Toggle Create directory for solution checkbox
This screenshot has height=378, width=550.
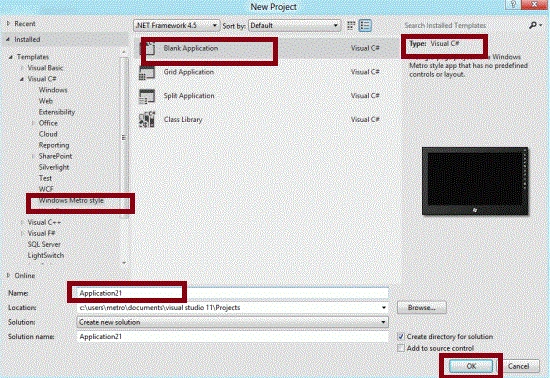[401, 336]
